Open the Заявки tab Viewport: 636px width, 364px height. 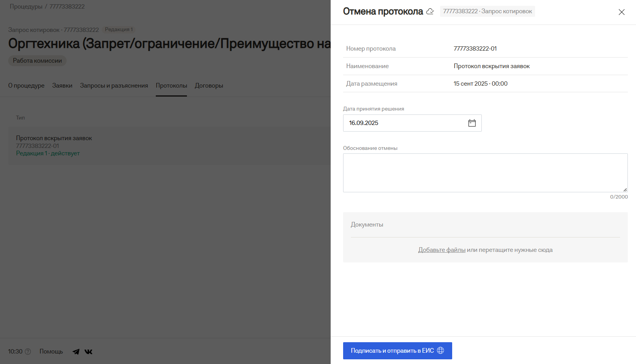point(62,86)
